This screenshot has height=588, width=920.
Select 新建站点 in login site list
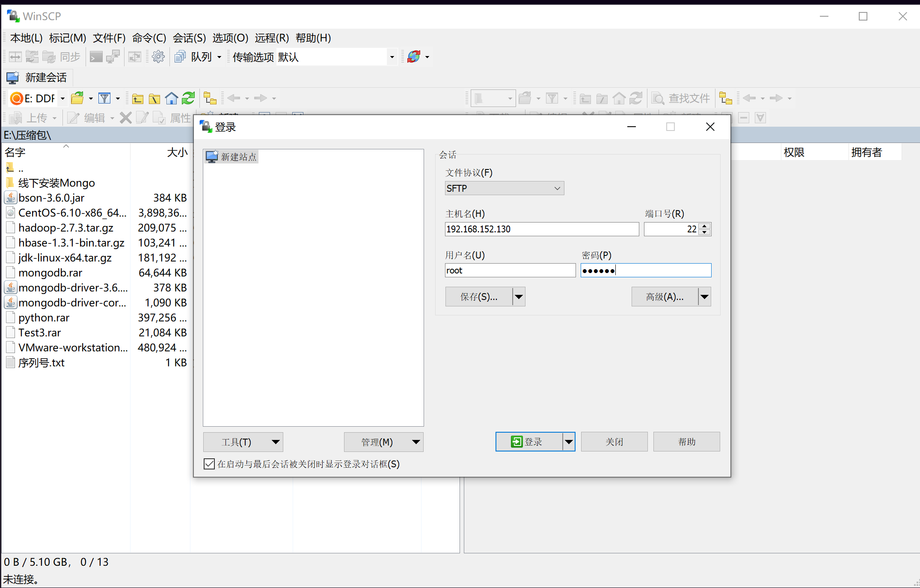pos(231,157)
